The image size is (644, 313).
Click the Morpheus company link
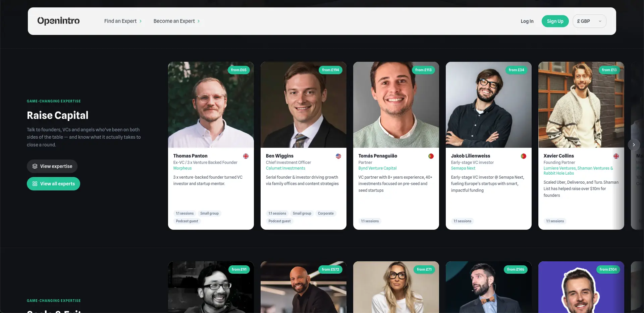click(x=182, y=168)
